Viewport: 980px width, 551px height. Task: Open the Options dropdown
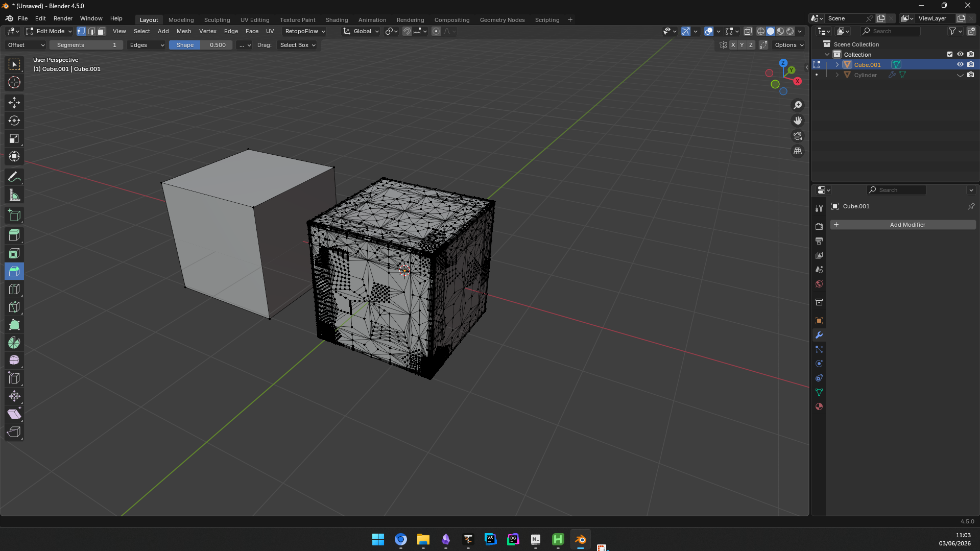789,45
